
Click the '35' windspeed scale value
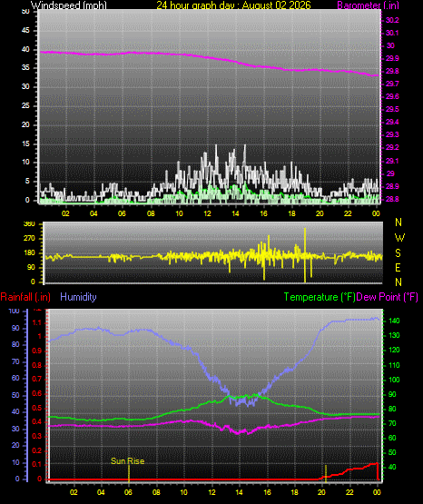click(x=25, y=68)
